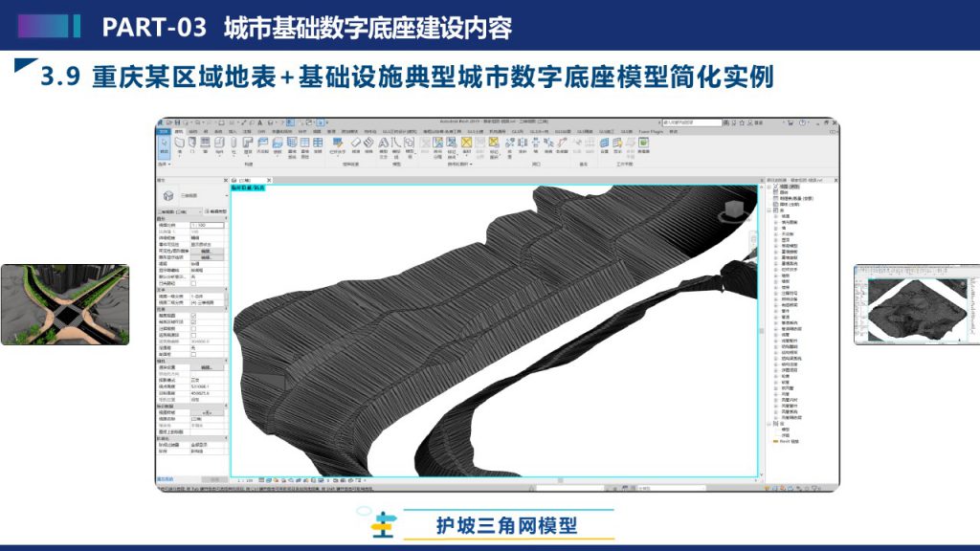Image resolution: width=980 pixels, height=551 pixels.
Task: Toggle the Sun Path checkbox in Properties
Action: coord(193,283)
